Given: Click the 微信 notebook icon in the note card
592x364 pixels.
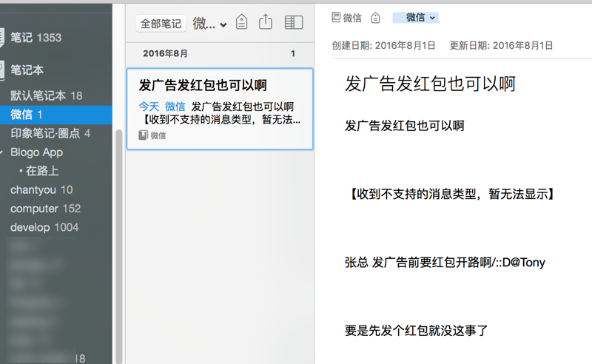Looking at the screenshot, I should pos(143,135).
